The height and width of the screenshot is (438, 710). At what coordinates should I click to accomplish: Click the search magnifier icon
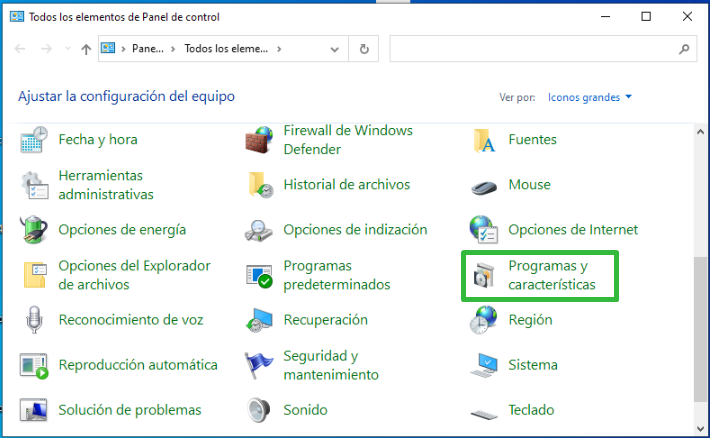(684, 49)
